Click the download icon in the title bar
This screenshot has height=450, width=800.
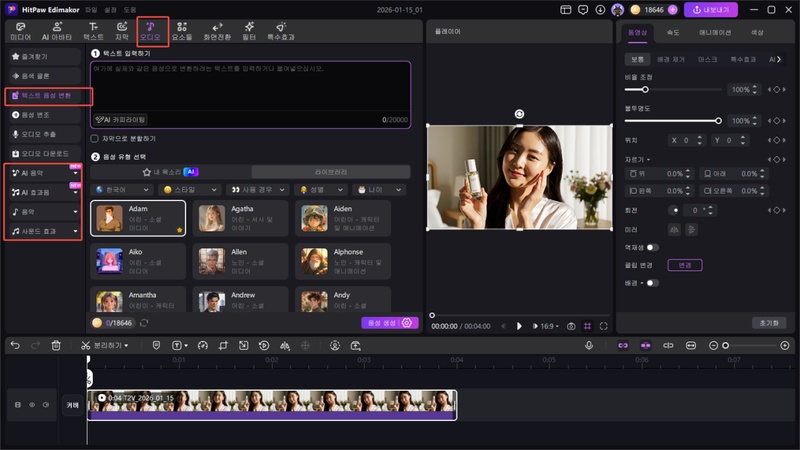pyautogui.click(x=600, y=10)
